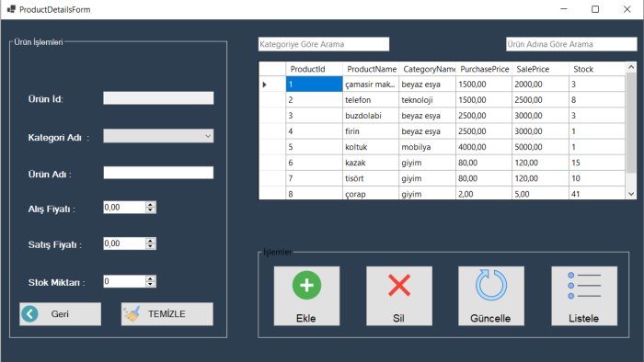Click grid scrollbar down arrow

631,195
